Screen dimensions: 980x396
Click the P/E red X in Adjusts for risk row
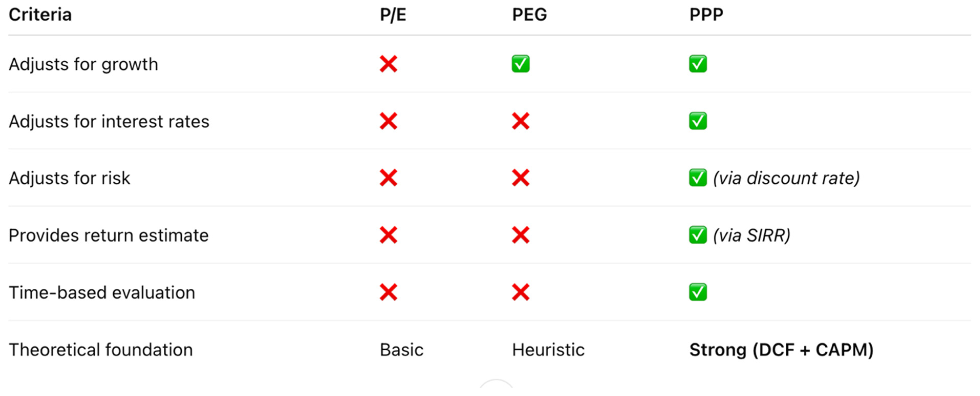(388, 178)
